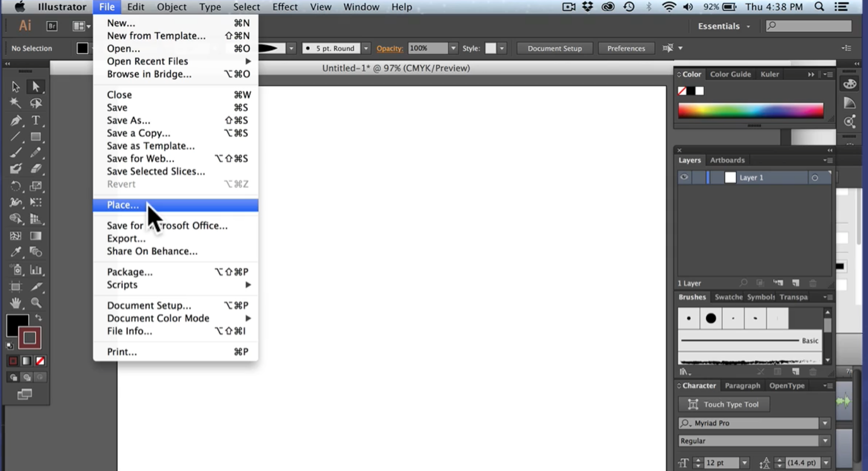Screen dimensions: 868x471
Task: Select the Zoom tool
Action: click(x=35, y=303)
